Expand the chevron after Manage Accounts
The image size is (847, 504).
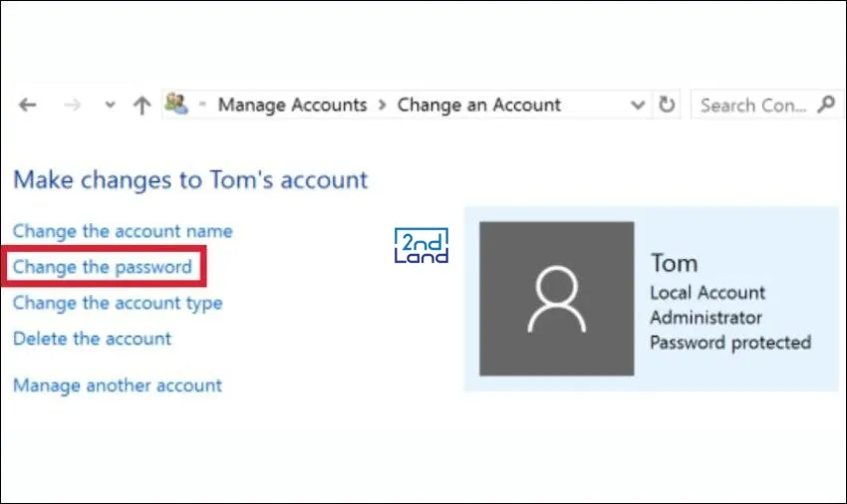coord(383,105)
